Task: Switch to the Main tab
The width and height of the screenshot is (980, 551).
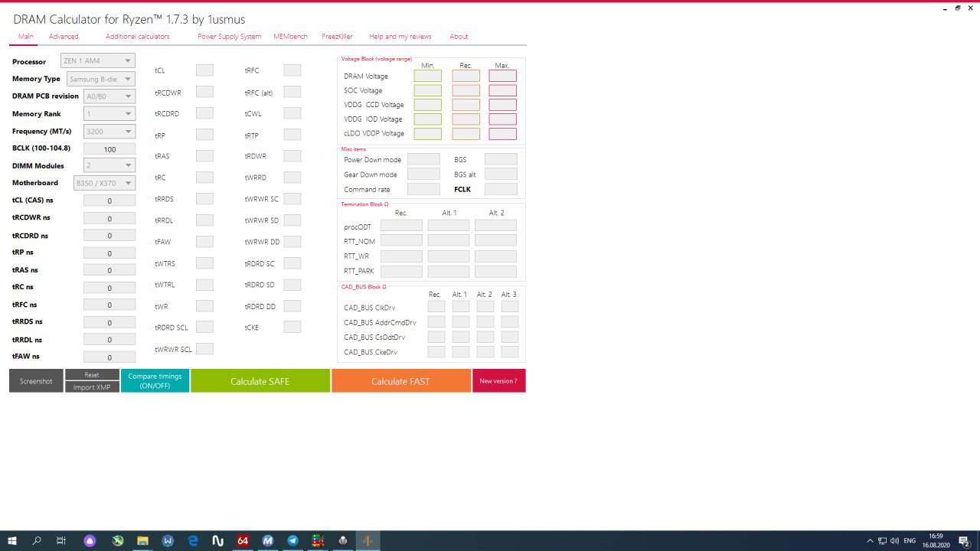Action: pos(26,36)
